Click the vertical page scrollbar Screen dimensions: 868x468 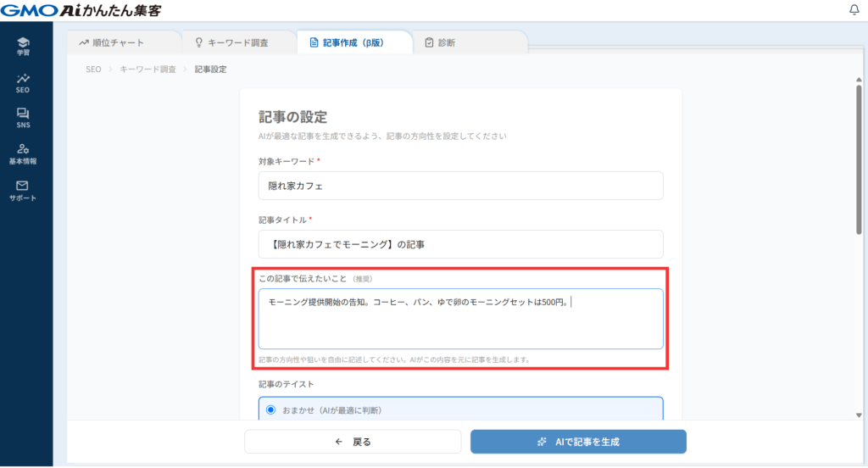click(x=860, y=153)
